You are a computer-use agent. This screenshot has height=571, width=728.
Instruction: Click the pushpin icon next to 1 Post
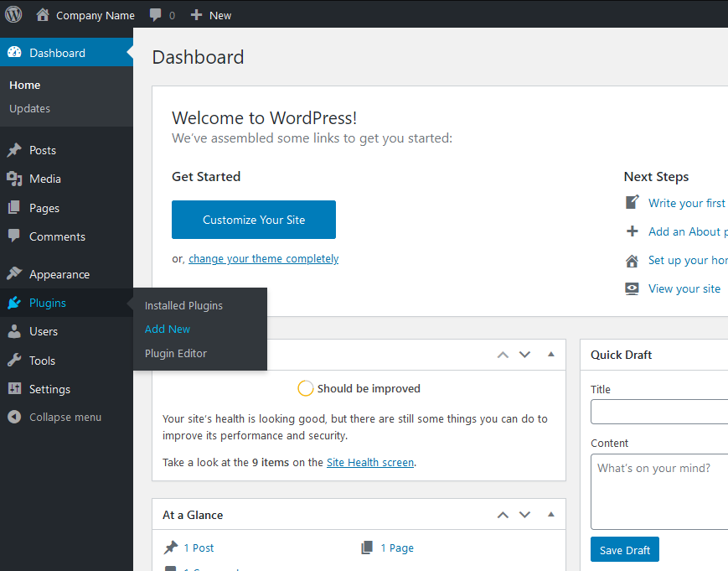171,548
